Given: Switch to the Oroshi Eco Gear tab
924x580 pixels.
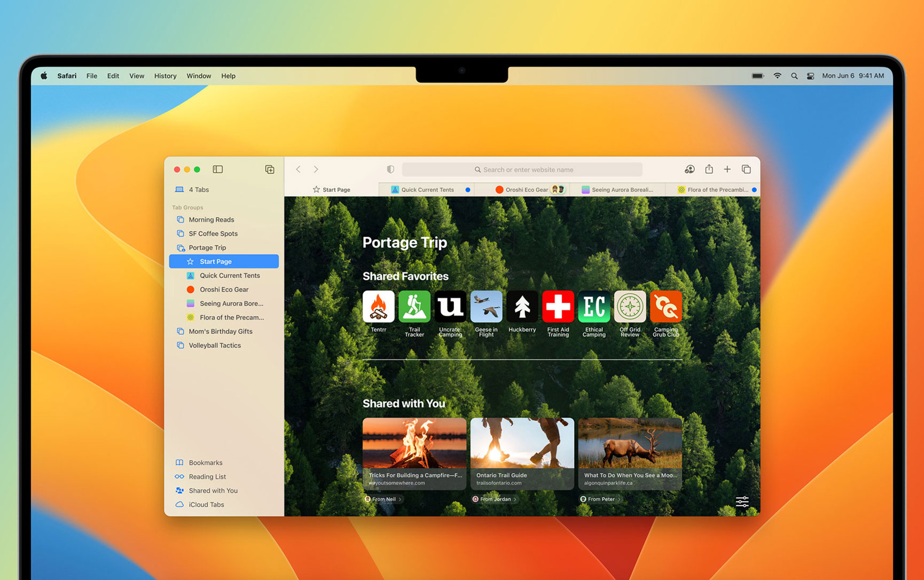Looking at the screenshot, I should (x=522, y=190).
